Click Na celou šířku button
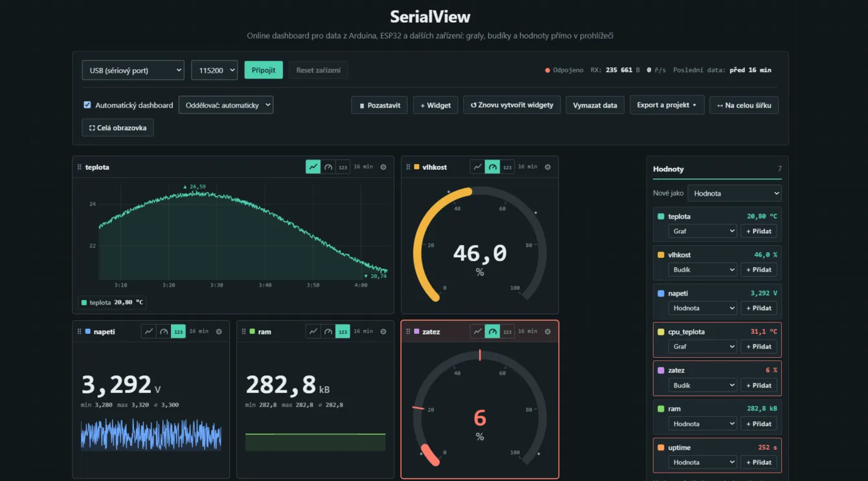Screen dimensions: 868x481 744,105
